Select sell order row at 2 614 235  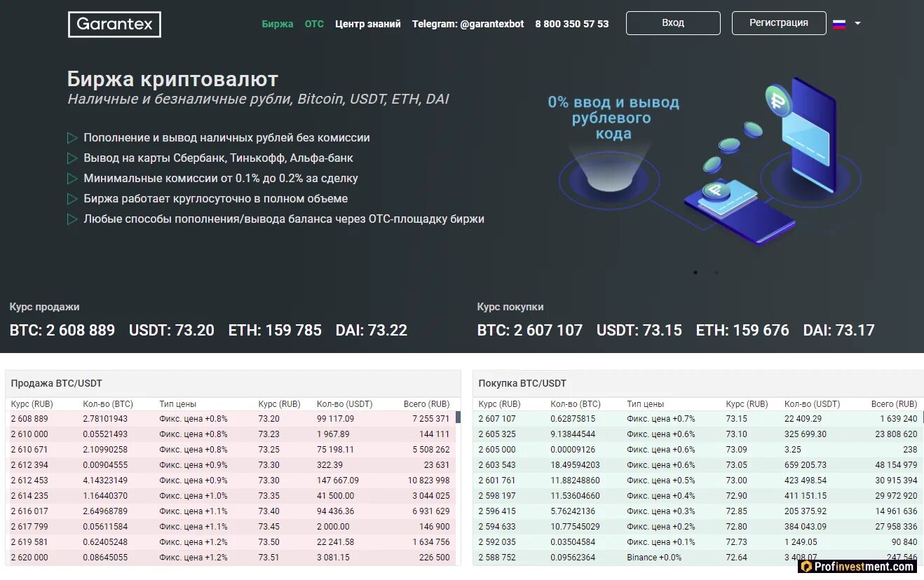[x=231, y=496]
